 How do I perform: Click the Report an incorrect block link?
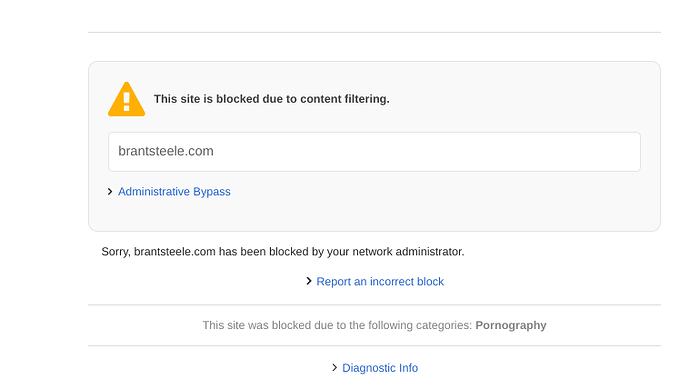[380, 282]
